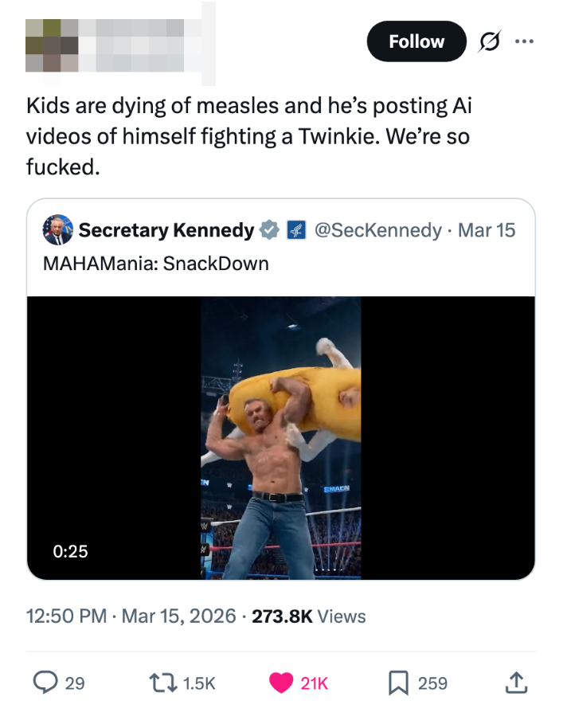Image resolution: width=567 pixels, height=728 pixels.
Task: Open Secretary Kennedy's profile avatar
Action: point(58,229)
